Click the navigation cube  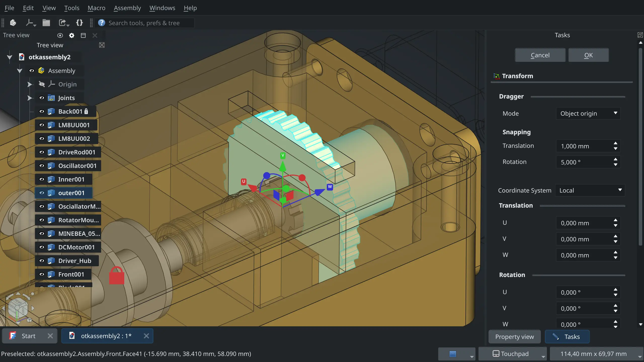tap(18, 308)
